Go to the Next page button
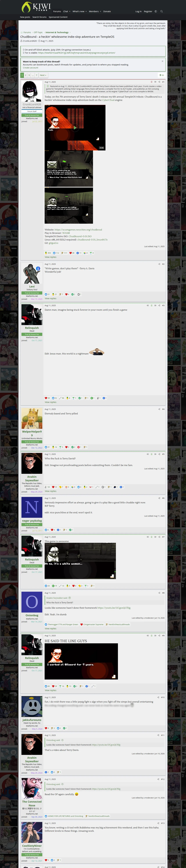This screenshot has width=186, height=868. coord(43,75)
